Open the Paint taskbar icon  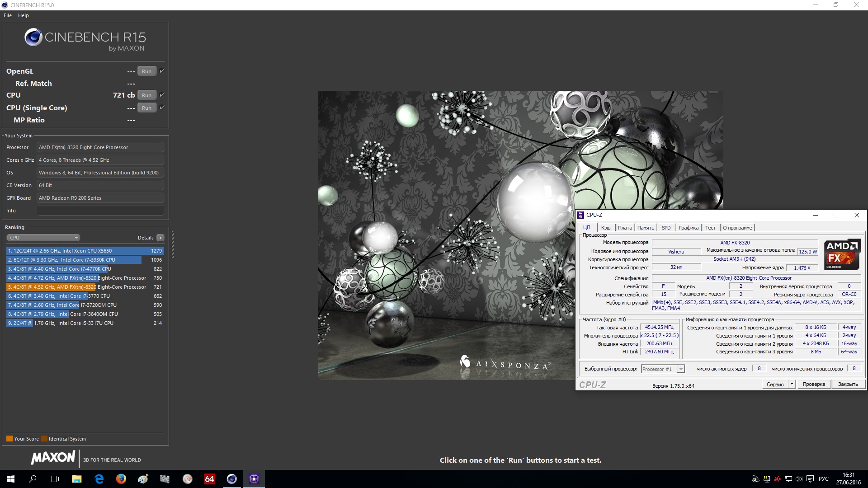tap(143, 479)
